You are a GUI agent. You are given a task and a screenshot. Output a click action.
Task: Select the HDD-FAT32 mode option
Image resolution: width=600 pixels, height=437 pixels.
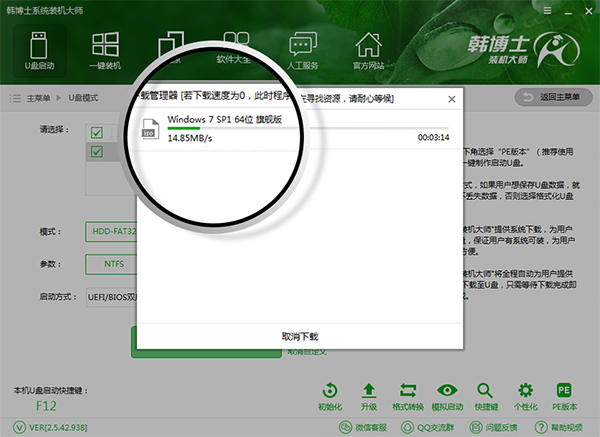pos(111,232)
